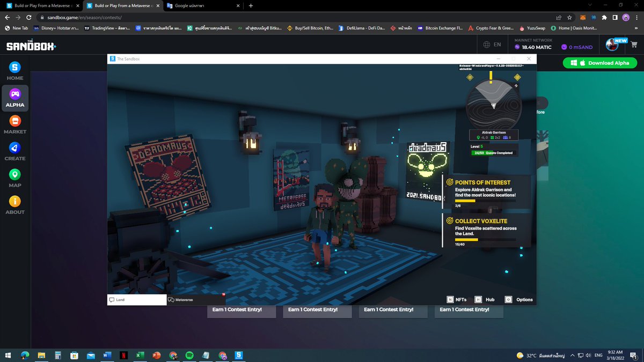This screenshot has height=362, width=644.
Task: Open the EN language selector
Action: point(492,45)
